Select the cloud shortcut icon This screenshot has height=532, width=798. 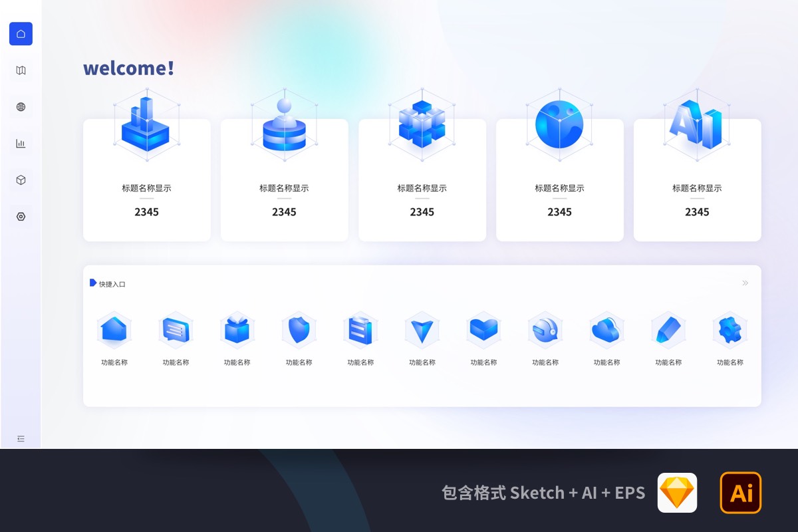(x=606, y=330)
